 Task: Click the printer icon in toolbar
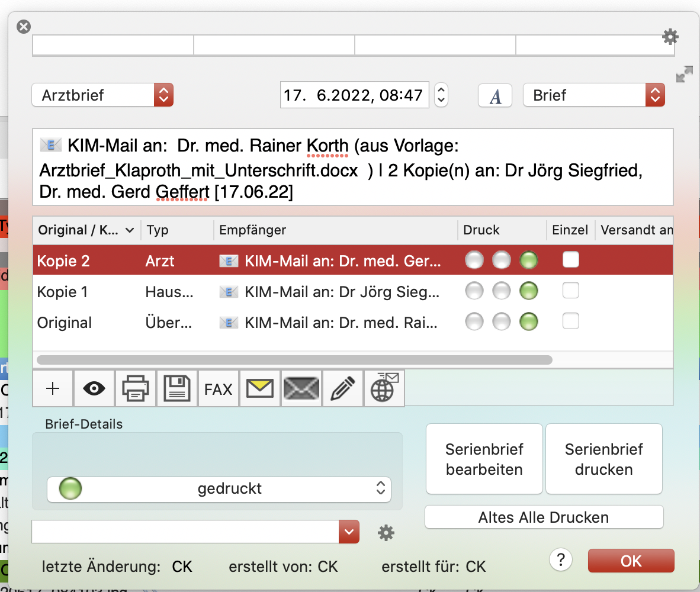click(x=136, y=388)
